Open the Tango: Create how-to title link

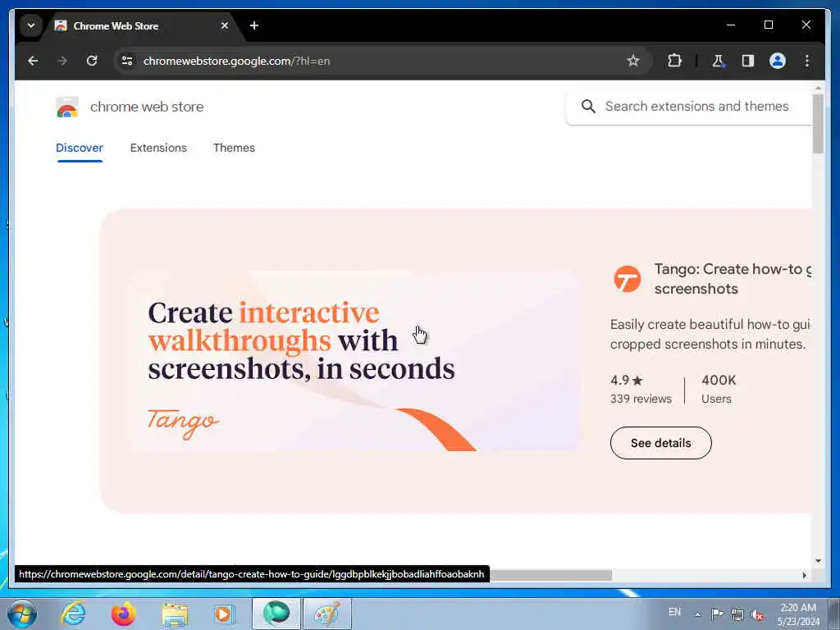pyautogui.click(x=733, y=279)
